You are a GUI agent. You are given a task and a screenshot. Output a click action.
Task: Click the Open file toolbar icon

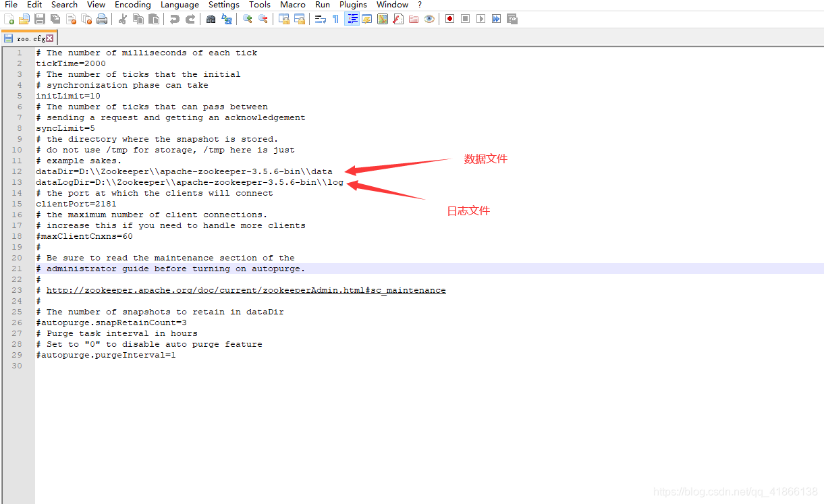point(24,19)
